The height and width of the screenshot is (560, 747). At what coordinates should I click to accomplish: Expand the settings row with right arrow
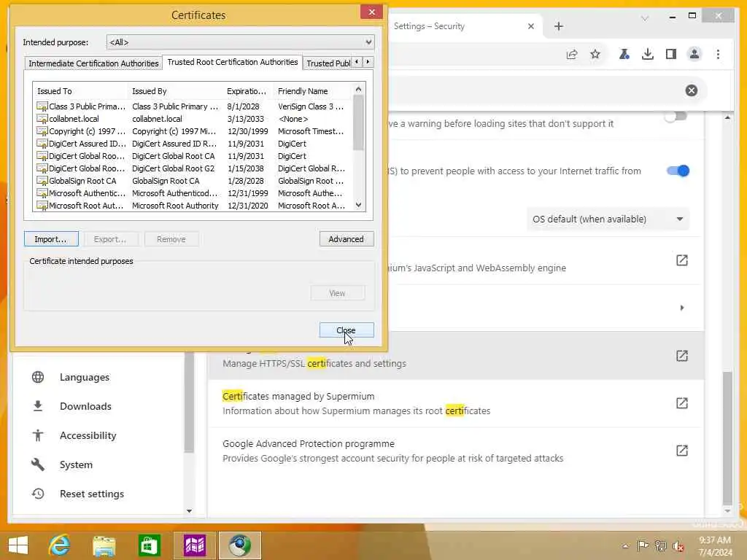click(682, 308)
